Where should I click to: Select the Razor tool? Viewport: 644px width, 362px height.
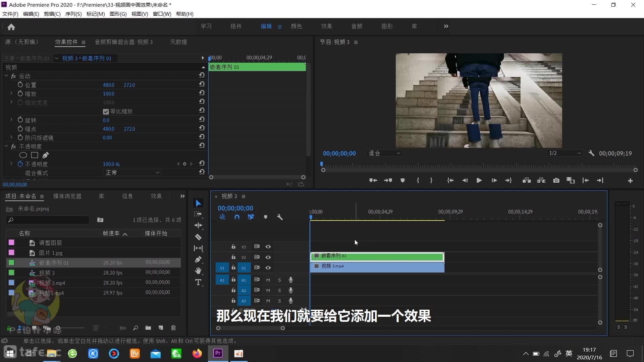pyautogui.click(x=198, y=237)
